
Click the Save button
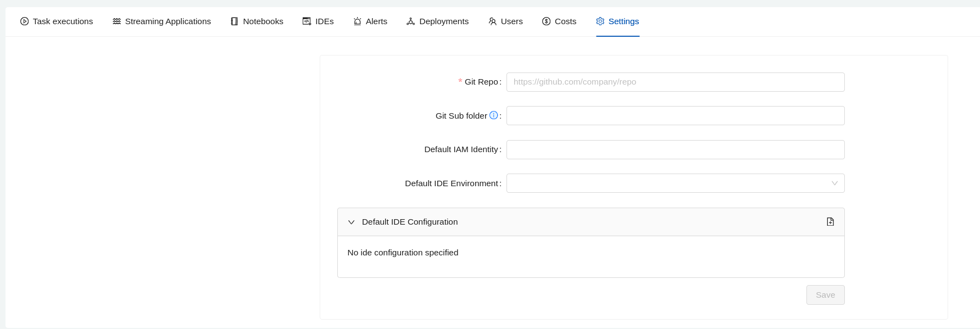click(825, 295)
